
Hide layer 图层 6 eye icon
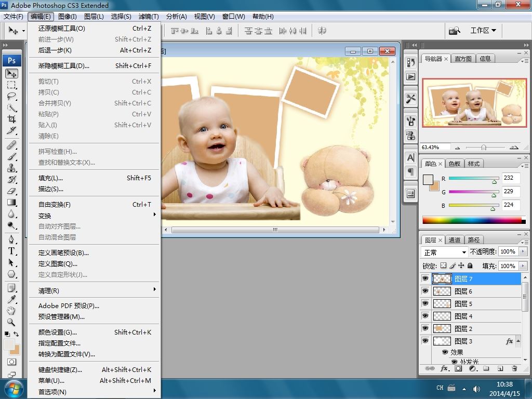(x=425, y=291)
